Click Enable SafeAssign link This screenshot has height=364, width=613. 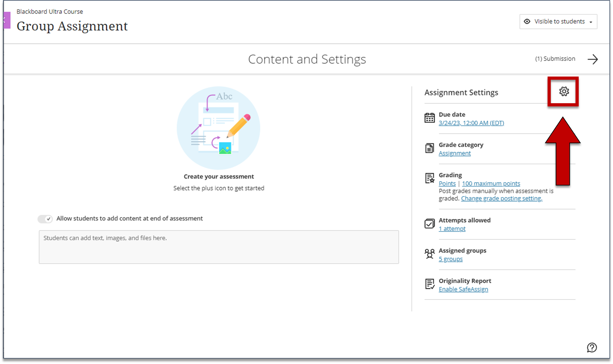click(463, 289)
